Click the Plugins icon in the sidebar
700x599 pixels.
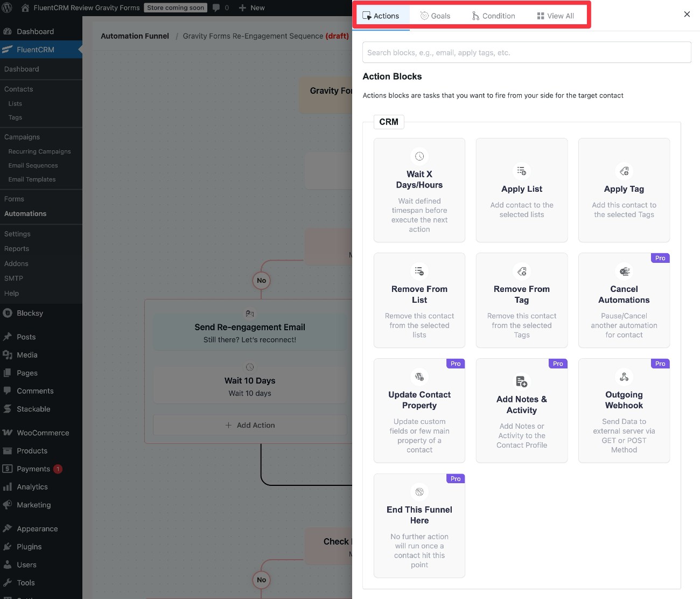coord(8,547)
